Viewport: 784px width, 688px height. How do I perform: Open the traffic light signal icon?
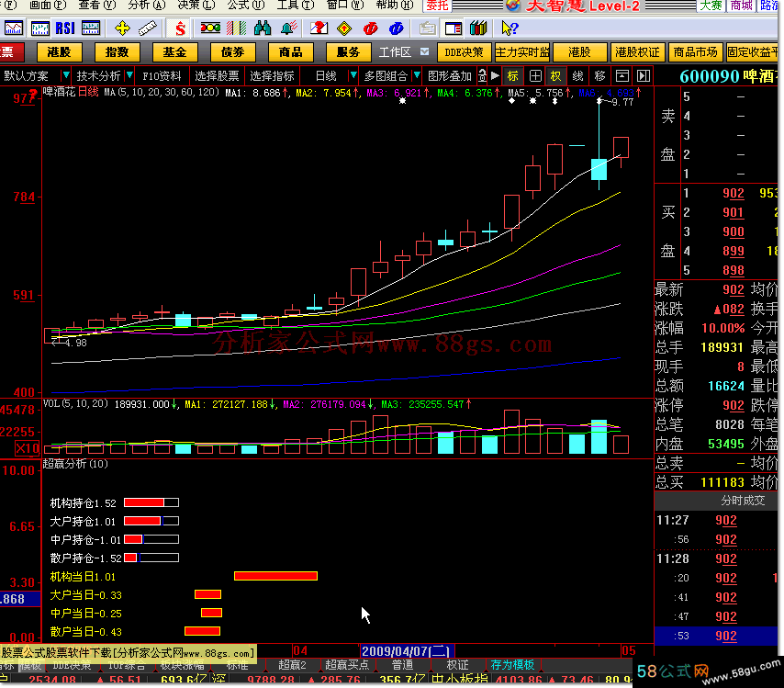210,28
